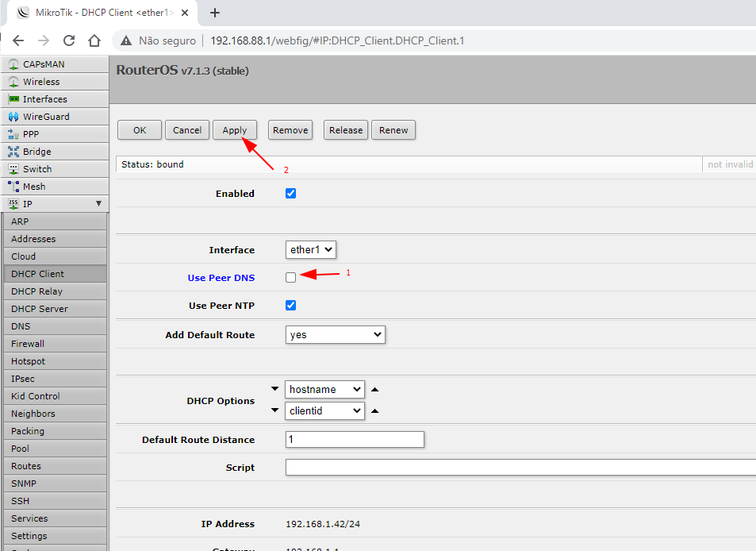
Task: Open Kid Control menu item
Action: pyautogui.click(x=55, y=396)
